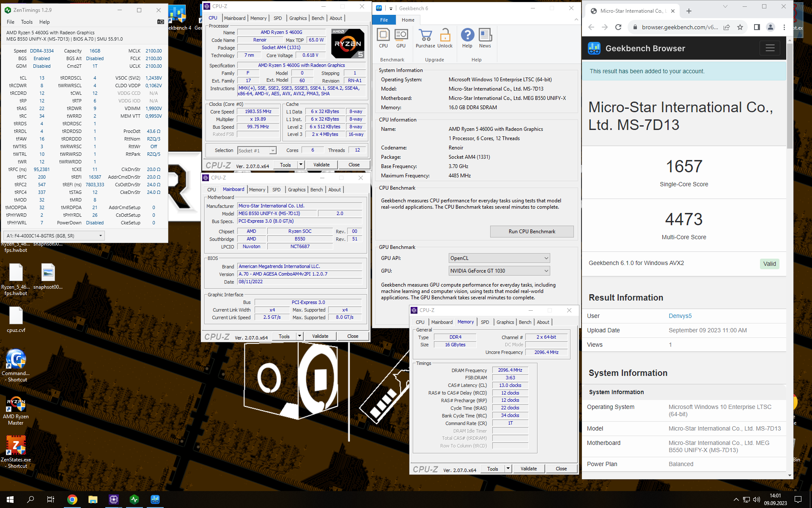The width and height of the screenshot is (812, 508).
Task: Click Validate in CPU-Z Memory window
Action: coord(529,469)
